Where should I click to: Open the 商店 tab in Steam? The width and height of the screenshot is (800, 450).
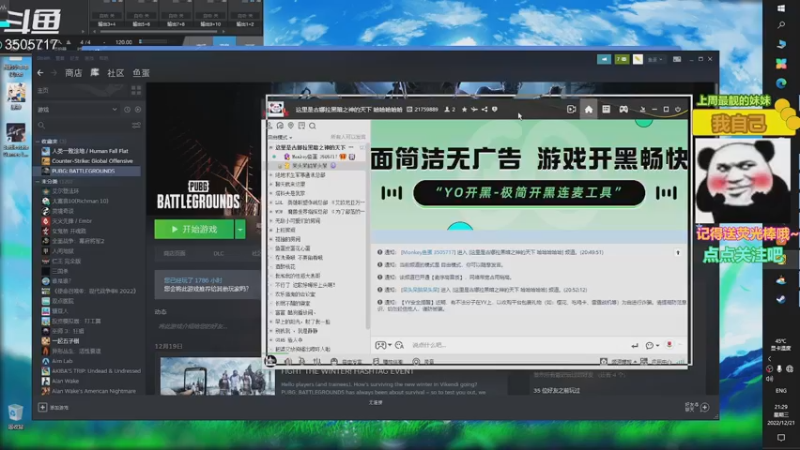coord(73,73)
